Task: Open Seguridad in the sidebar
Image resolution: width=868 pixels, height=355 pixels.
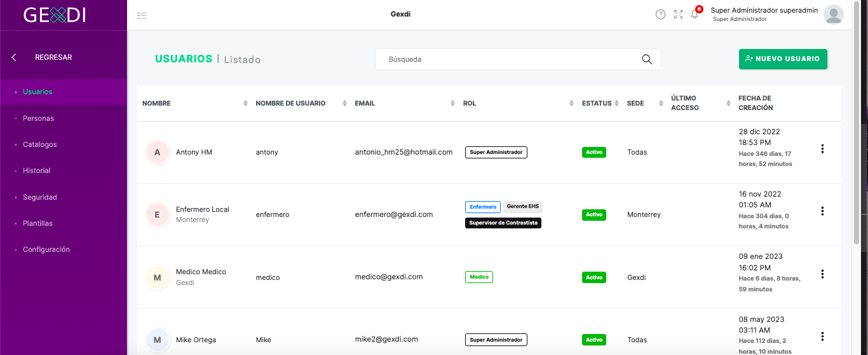Action: click(x=39, y=197)
